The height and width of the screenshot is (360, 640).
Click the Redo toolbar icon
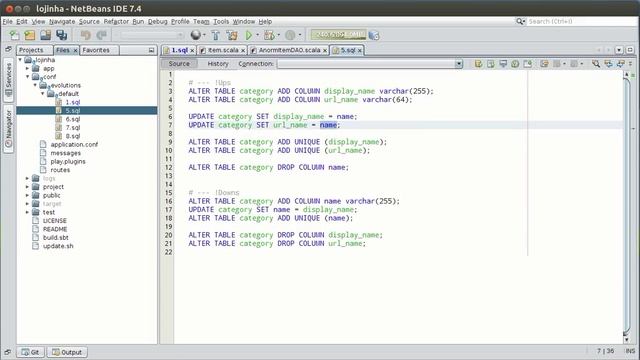[101, 35]
